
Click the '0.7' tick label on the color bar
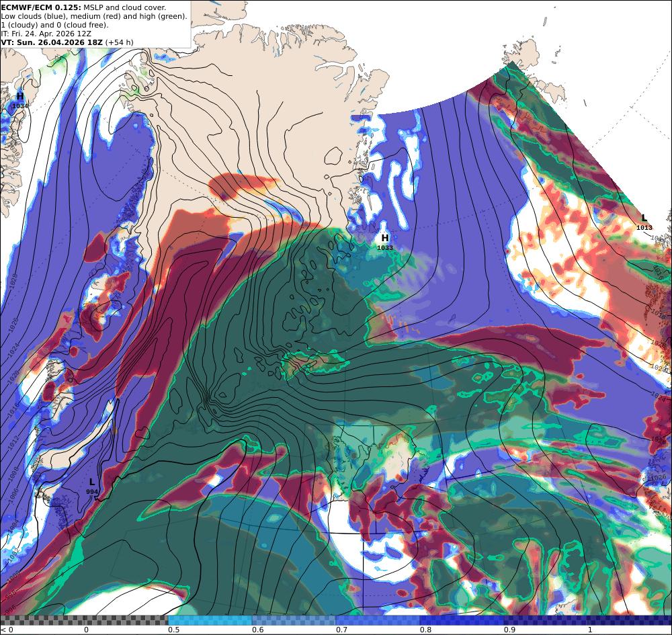[x=341, y=630]
